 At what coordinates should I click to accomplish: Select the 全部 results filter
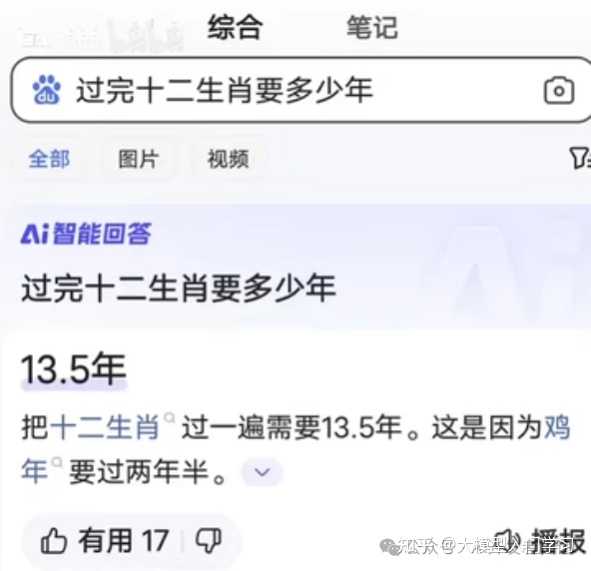[49, 159]
